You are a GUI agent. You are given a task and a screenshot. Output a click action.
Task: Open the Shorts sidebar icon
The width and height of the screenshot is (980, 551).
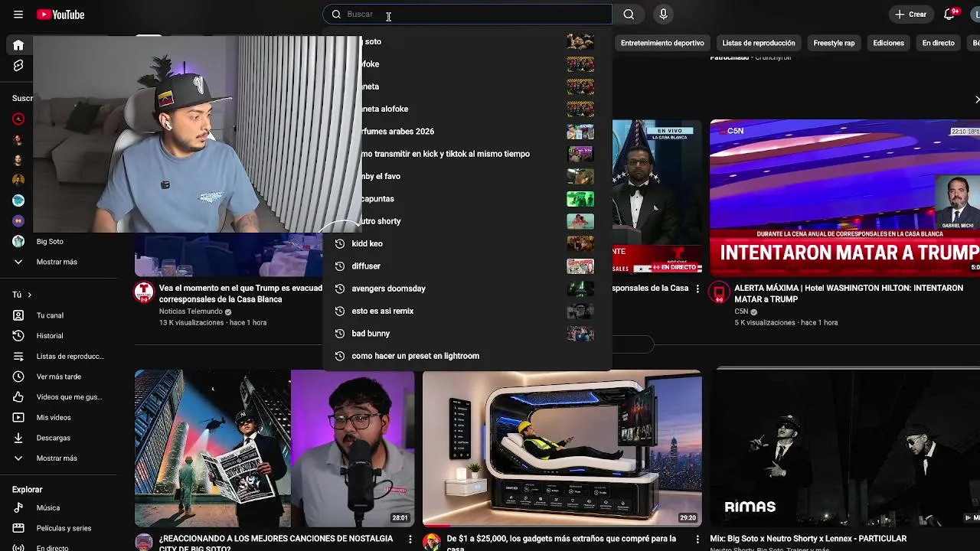tap(18, 66)
